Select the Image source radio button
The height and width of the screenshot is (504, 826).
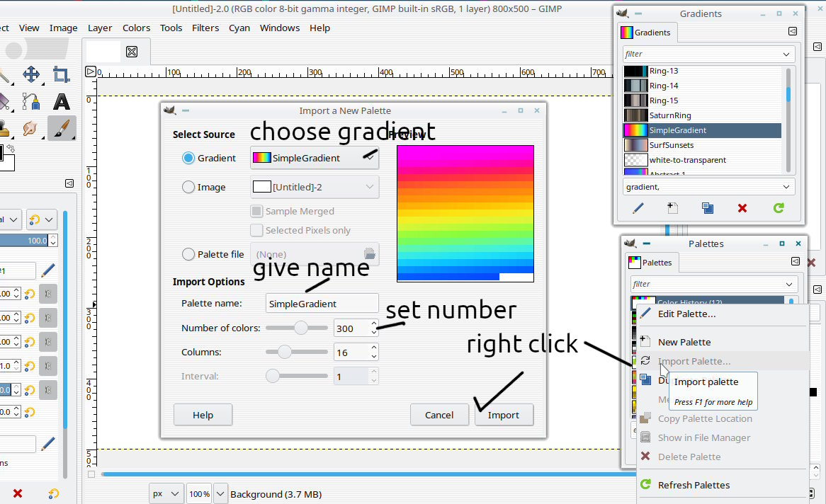pos(188,187)
